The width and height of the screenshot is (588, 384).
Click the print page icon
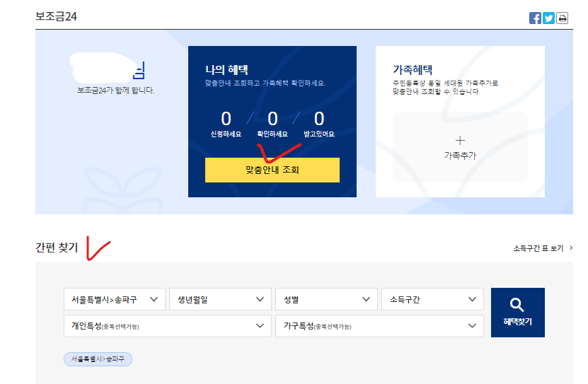pyautogui.click(x=562, y=18)
